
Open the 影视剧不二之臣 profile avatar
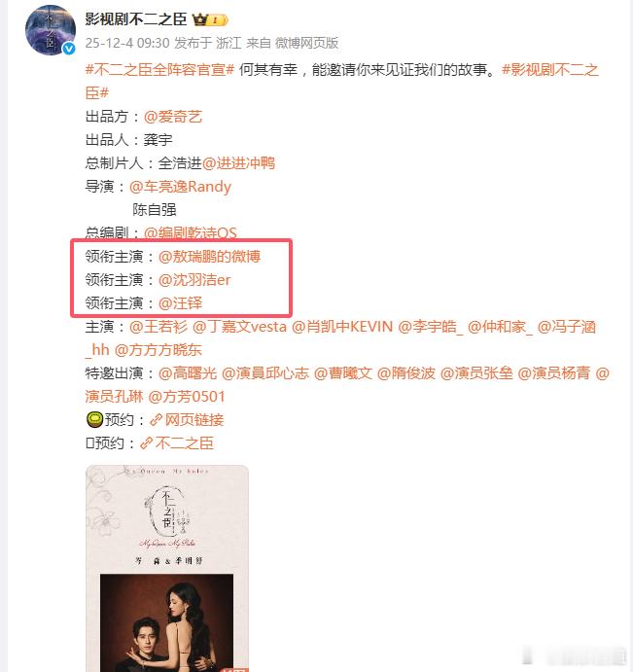click(51, 30)
